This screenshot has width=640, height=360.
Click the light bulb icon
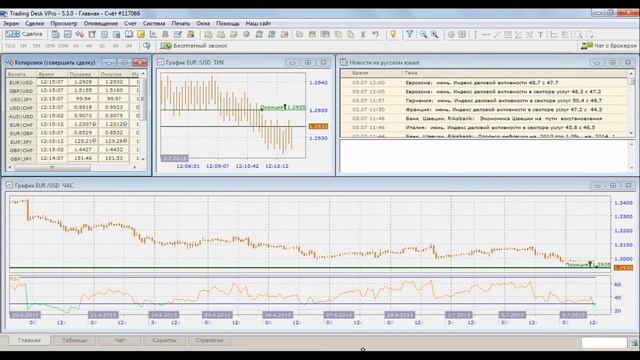(393, 34)
